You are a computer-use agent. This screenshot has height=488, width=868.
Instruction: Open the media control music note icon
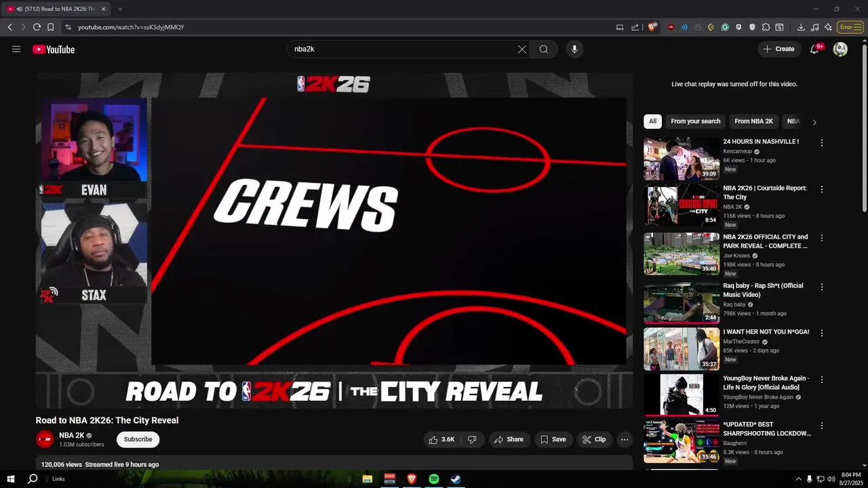click(x=814, y=27)
